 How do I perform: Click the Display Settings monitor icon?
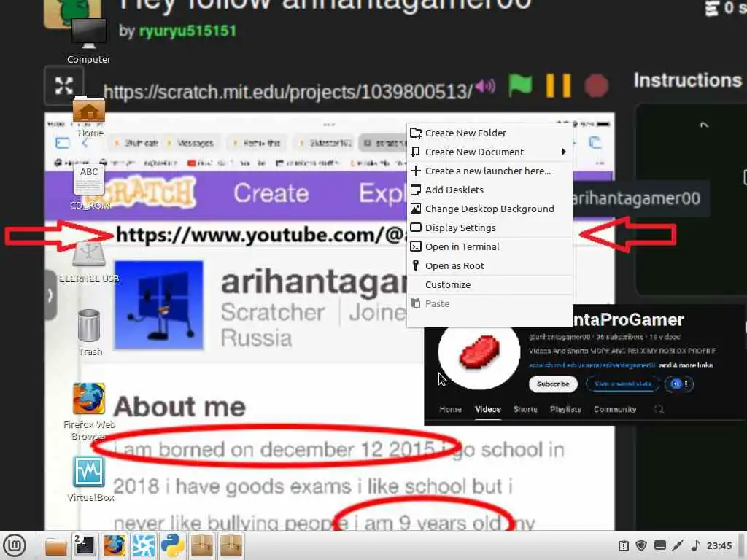(x=415, y=227)
